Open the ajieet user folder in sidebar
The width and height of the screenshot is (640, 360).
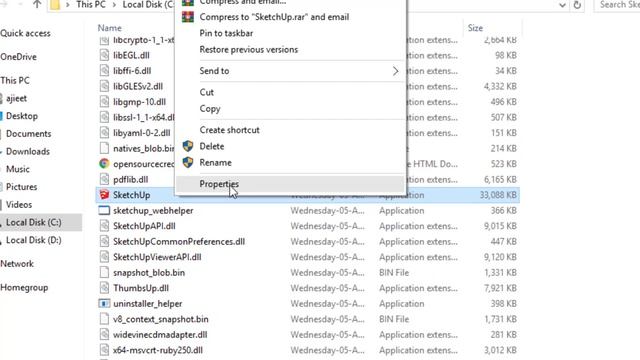[x=16, y=98]
